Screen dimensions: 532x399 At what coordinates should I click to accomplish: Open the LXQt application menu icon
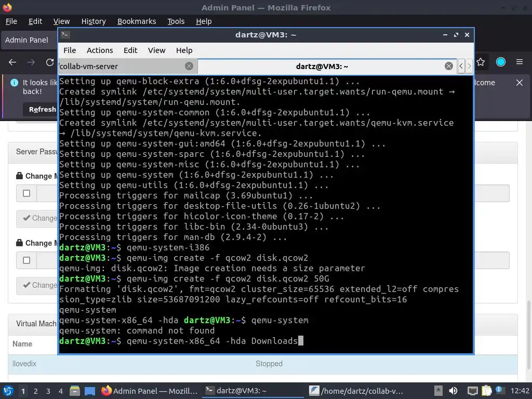(8, 391)
